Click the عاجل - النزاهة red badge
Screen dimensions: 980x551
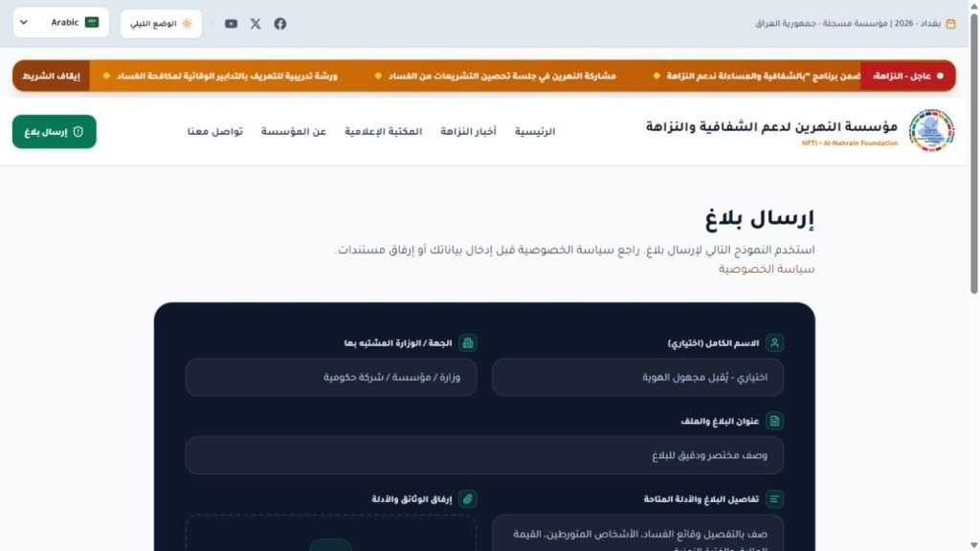pos(907,77)
